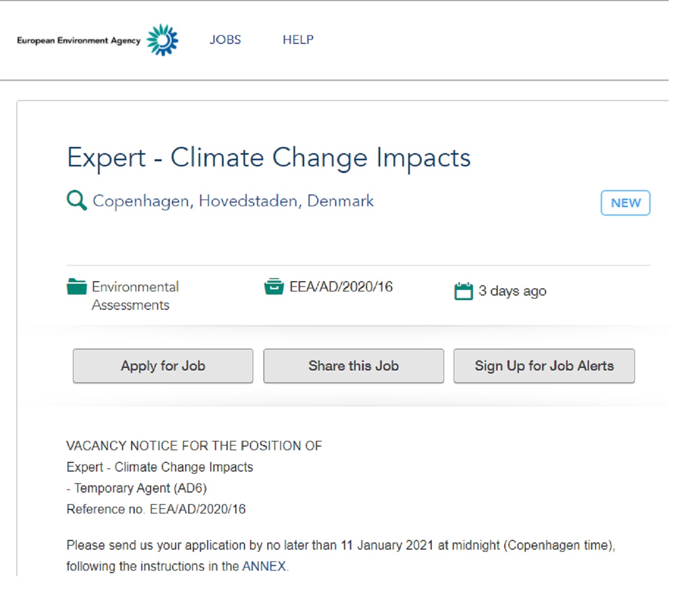Click the green folder category icon

(x=77, y=287)
